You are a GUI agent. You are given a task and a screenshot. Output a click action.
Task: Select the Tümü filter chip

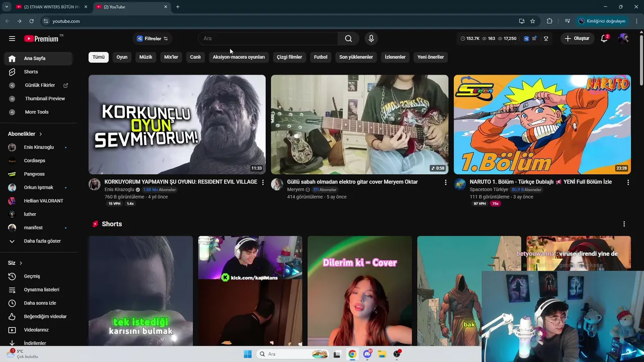(x=99, y=57)
